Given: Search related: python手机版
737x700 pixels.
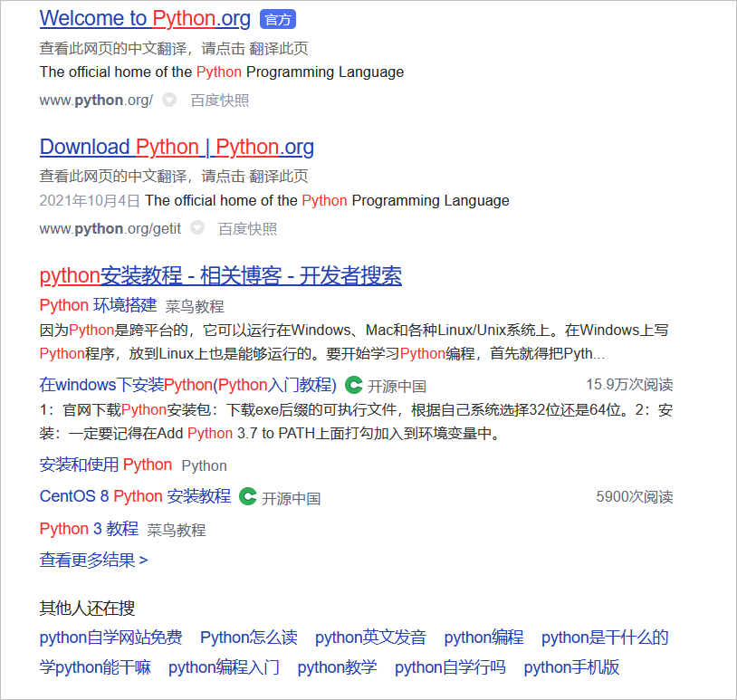Looking at the screenshot, I should 571,667.
